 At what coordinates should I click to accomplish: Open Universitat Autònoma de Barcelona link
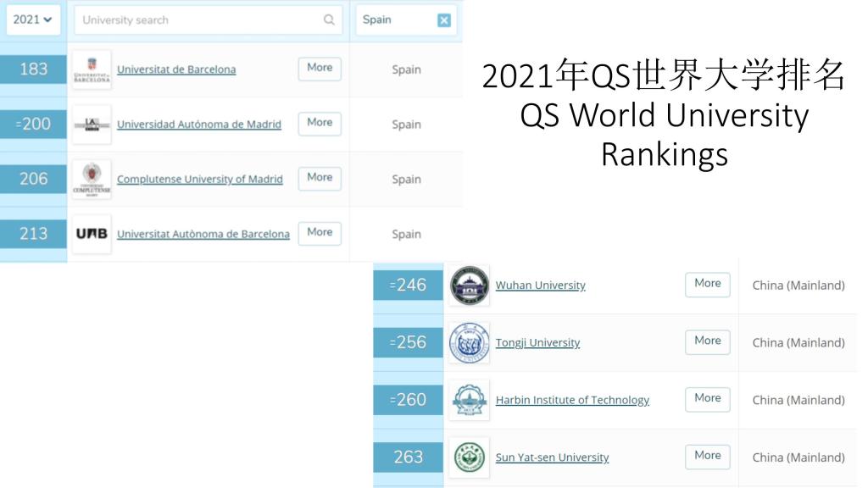point(203,234)
